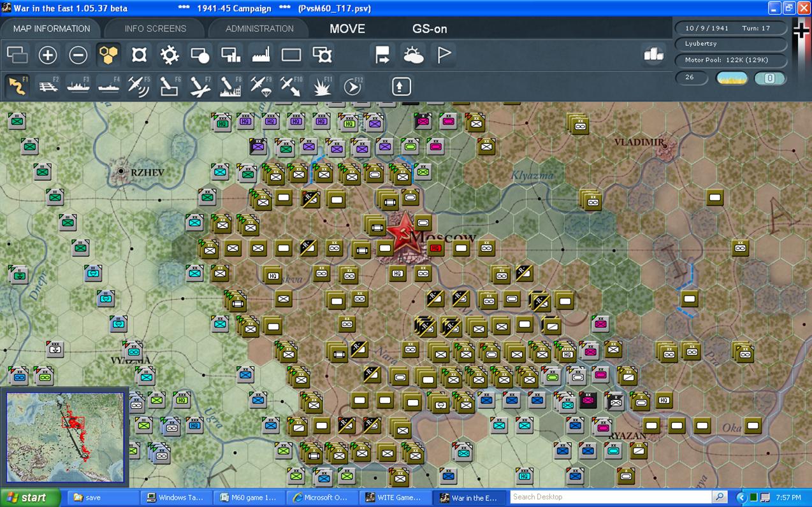Select the F10 air transfer mode icon
Screen dimensions: 812x507
point(291,86)
